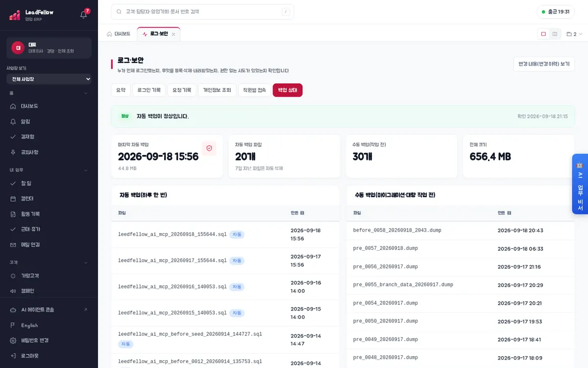Image resolution: width=588 pixels, height=368 pixels.
Task: Open 가망고객 in the sidebar
Action: (49, 276)
